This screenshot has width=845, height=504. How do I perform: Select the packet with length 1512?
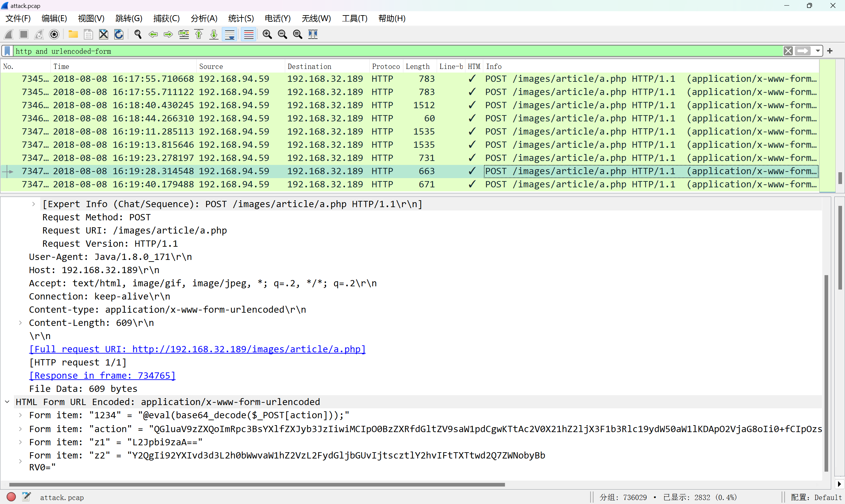[424, 105]
